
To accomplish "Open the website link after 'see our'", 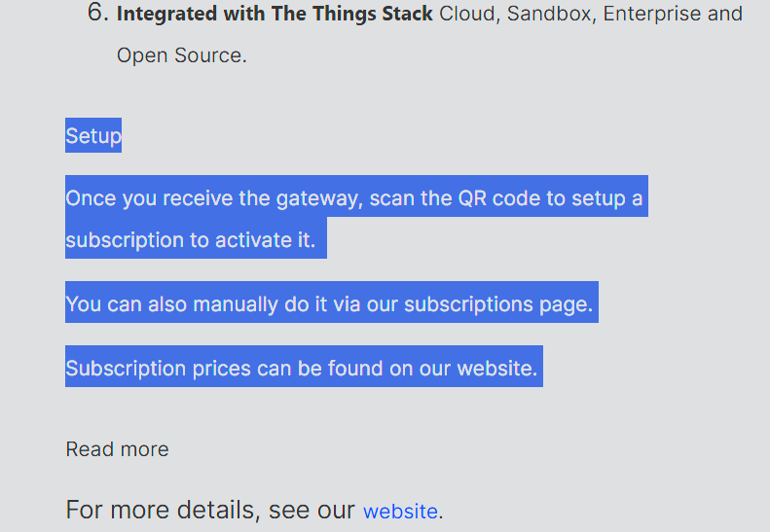I will (400, 512).
